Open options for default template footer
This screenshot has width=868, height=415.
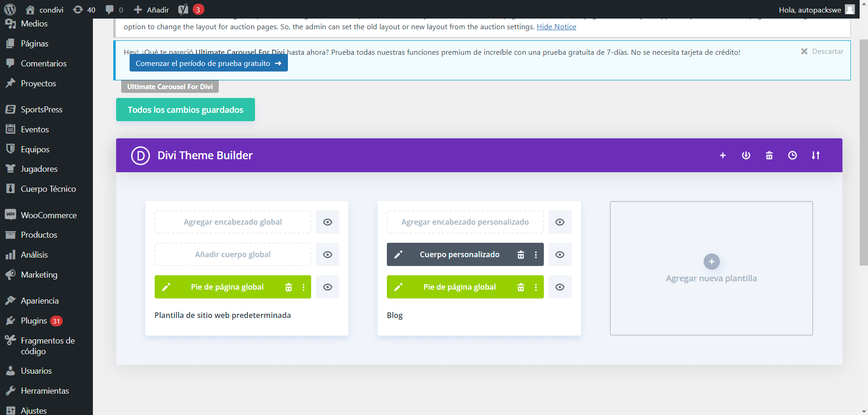303,287
